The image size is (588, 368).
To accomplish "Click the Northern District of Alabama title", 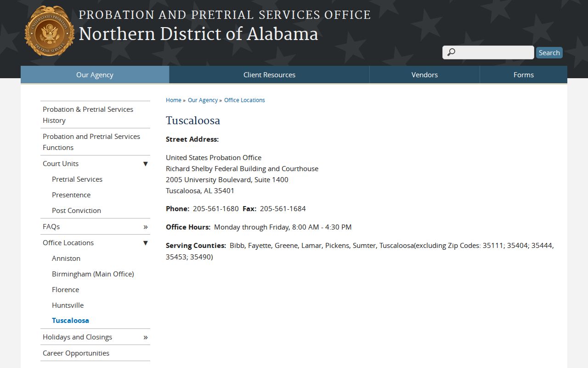I will click(x=198, y=34).
